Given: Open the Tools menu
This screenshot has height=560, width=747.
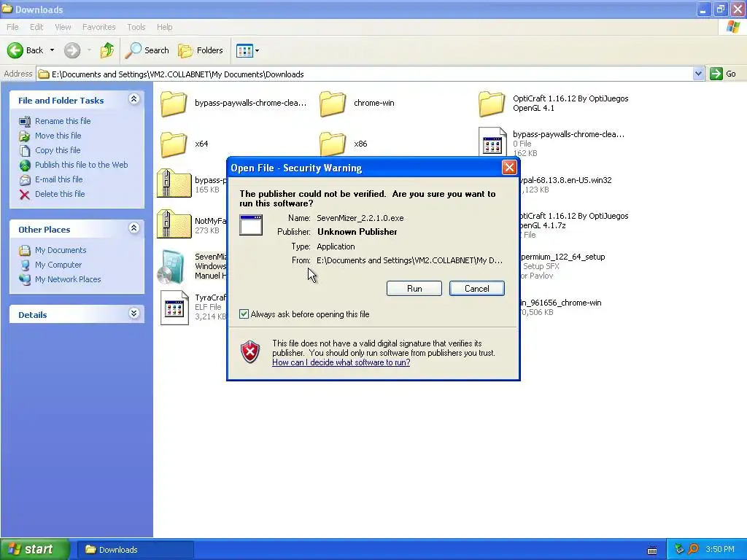Looking at the screenshot, I should pos(136,27).
